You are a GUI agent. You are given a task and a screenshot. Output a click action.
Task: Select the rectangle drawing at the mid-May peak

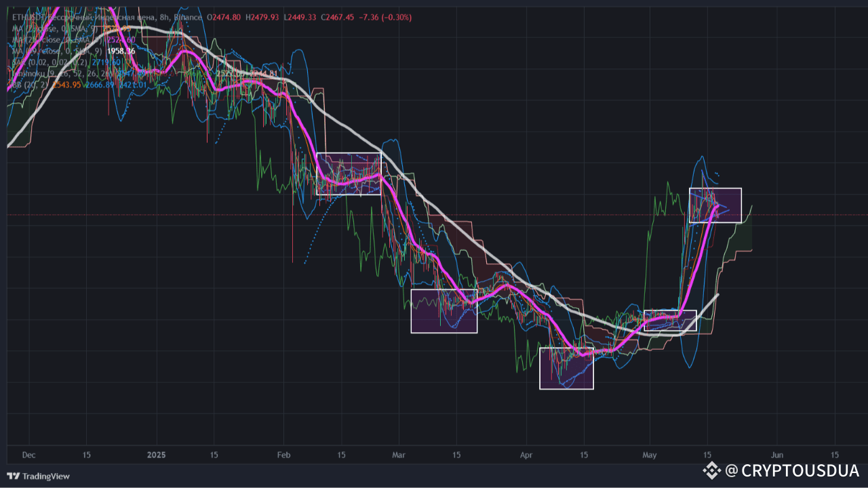[715, 203]
